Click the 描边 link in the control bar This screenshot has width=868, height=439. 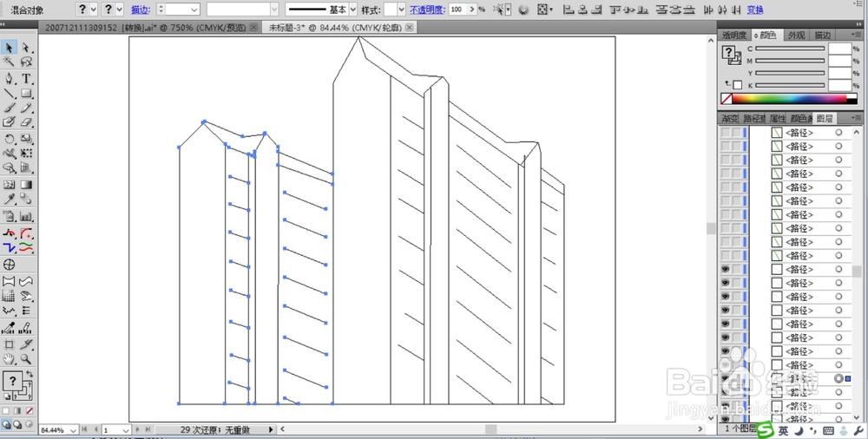point(139,10)
